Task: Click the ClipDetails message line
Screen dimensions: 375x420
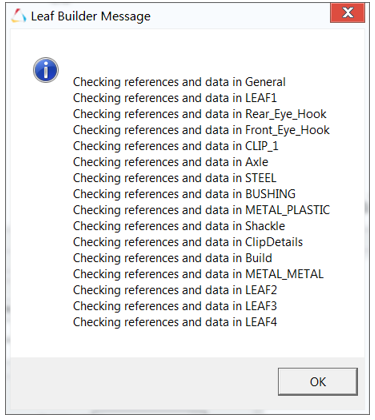Action: pyautogui.click(x=188, y=242)
